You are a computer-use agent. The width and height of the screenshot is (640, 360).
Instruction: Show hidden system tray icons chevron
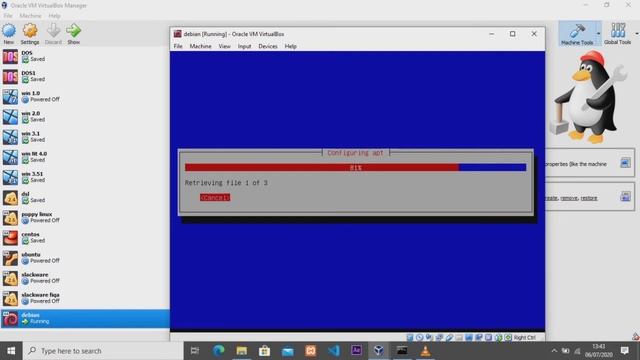[x=554, y=351]
